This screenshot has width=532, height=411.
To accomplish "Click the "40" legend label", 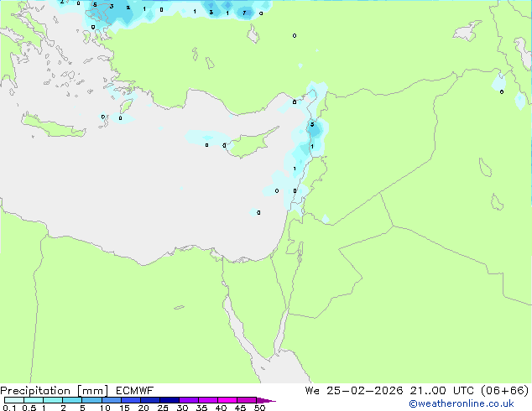I will (222, 408).
